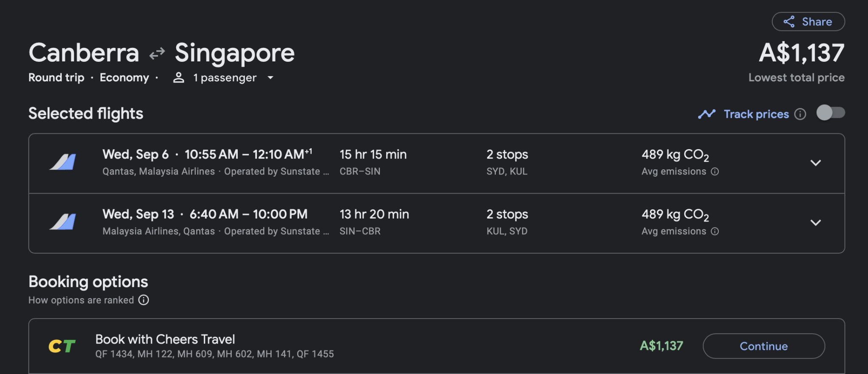Click the Share icon at top right
This screenshot has width=868, height=374.
[789, 22]
